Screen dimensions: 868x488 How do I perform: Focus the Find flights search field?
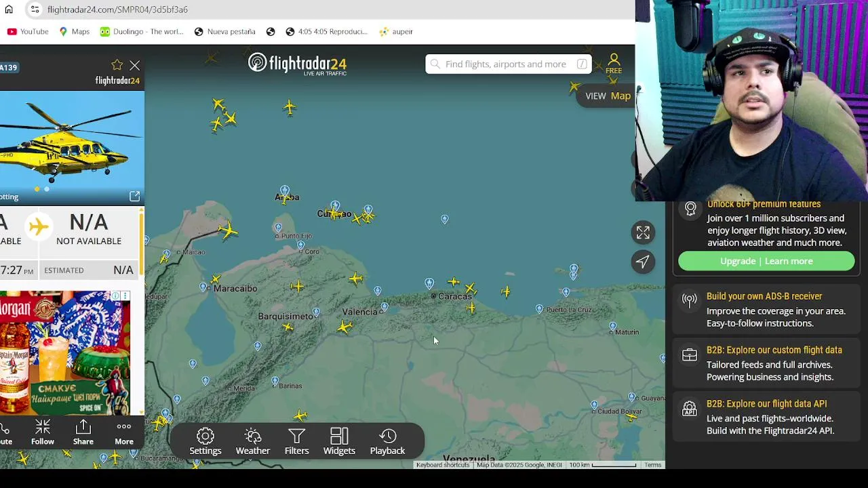click(509, 64)
